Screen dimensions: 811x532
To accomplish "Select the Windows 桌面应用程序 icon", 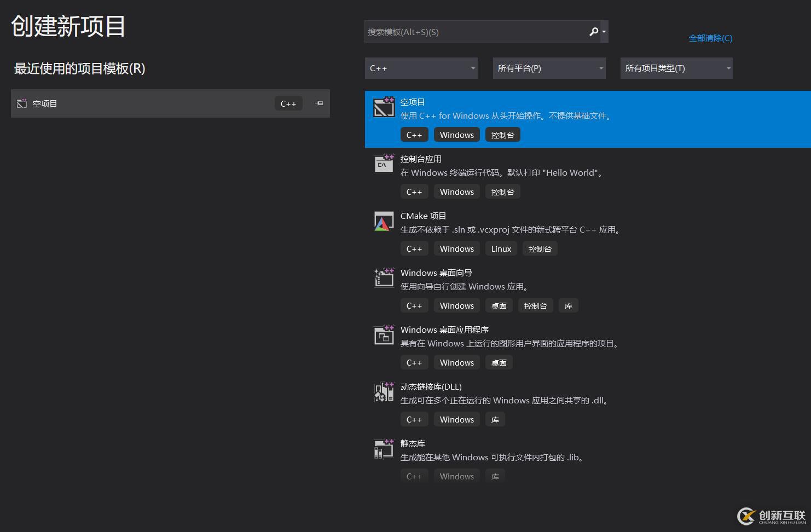I will [384, 335].
